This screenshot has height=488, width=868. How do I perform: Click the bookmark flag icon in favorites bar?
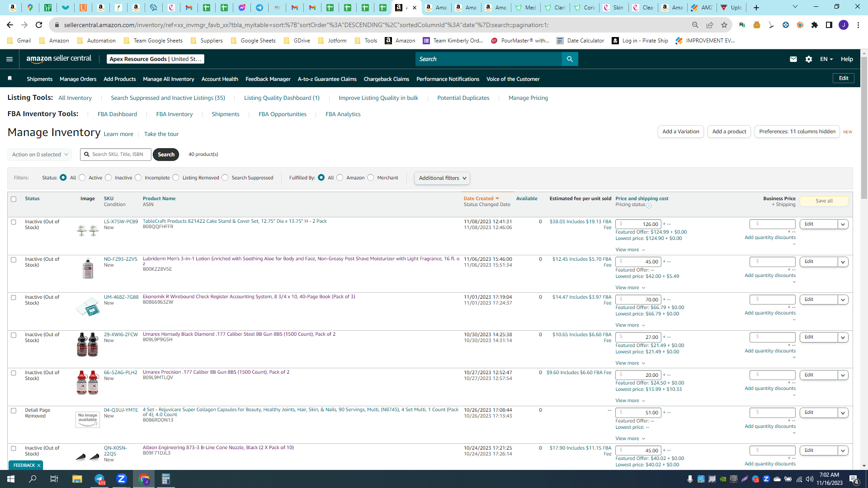[9, 79]
